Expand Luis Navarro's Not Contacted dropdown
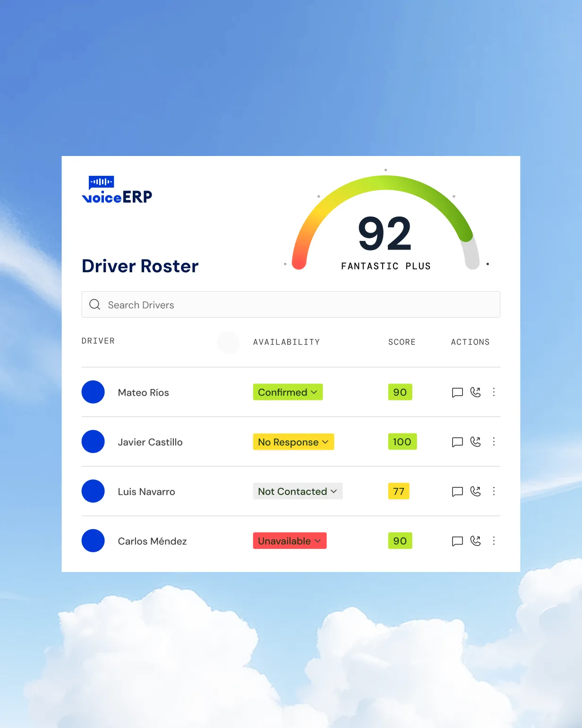This screenshot has width=582, height=728. coord(298,491)
